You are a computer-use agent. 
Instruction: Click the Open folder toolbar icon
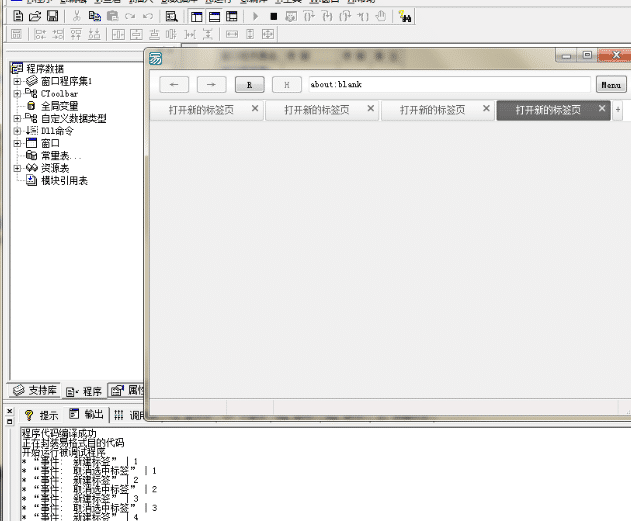point(35,16)
